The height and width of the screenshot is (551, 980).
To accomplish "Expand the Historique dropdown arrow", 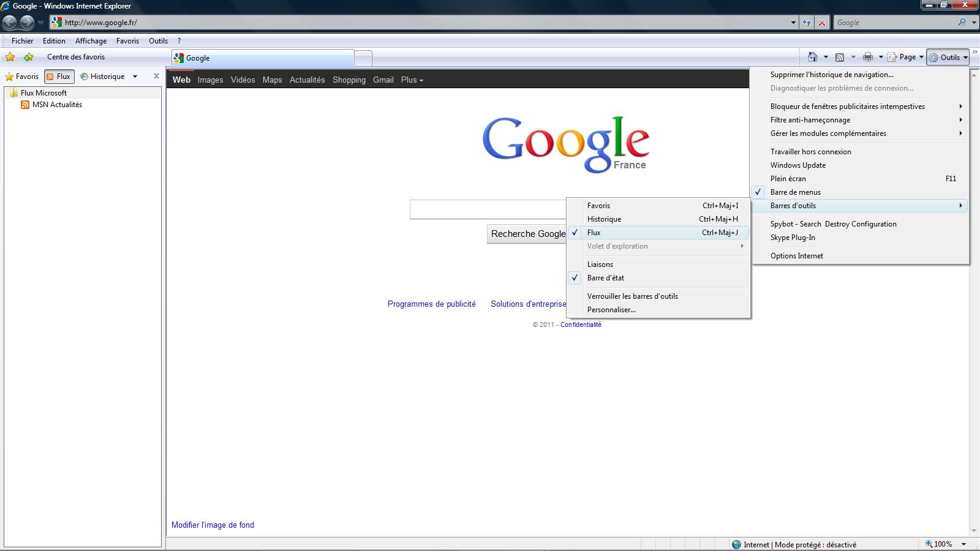I will [135, 77].
